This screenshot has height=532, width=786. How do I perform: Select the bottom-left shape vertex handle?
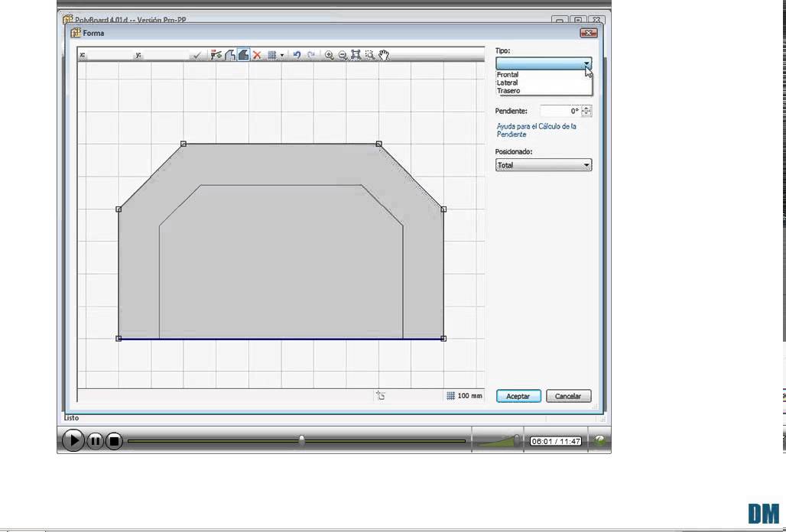pos(119,339)
